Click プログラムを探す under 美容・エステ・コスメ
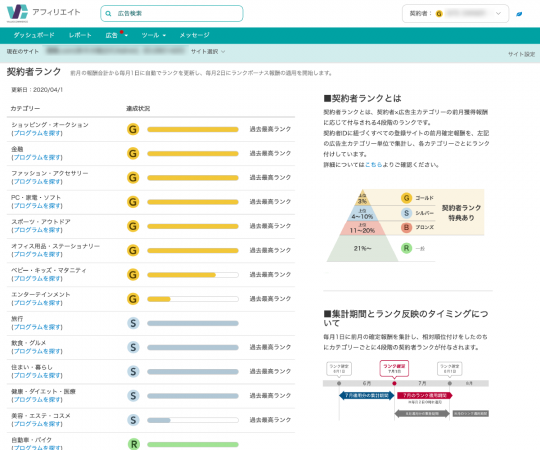The width and height of the screenshot is (540, 450). click(x=37, y=424)
